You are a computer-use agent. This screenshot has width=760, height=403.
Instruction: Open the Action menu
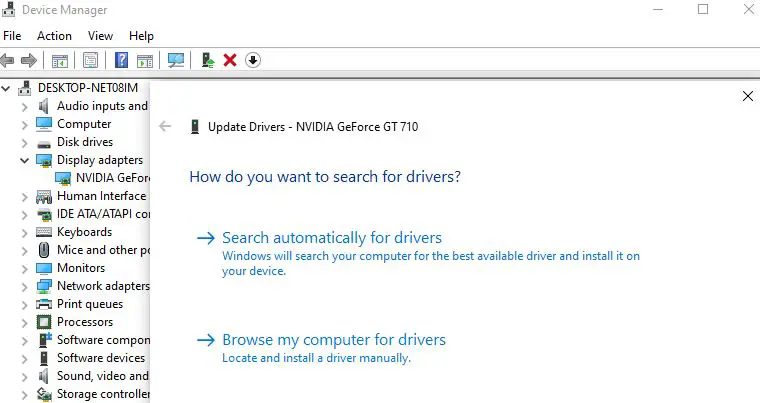coord(54,36)
